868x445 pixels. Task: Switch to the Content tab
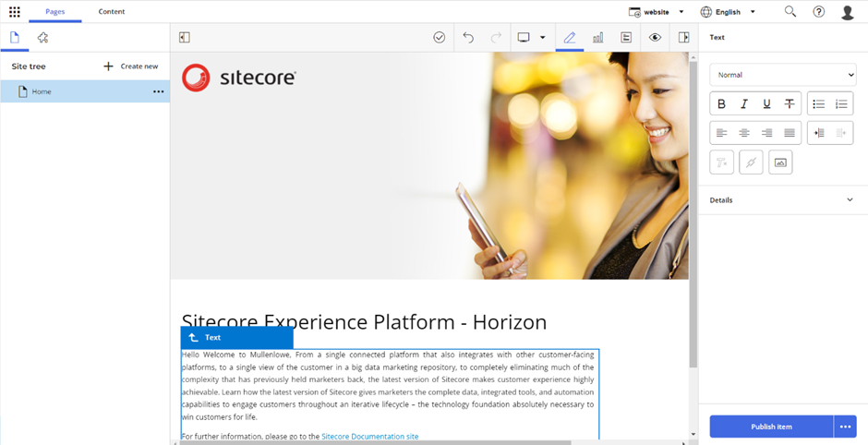click(111, 12)
